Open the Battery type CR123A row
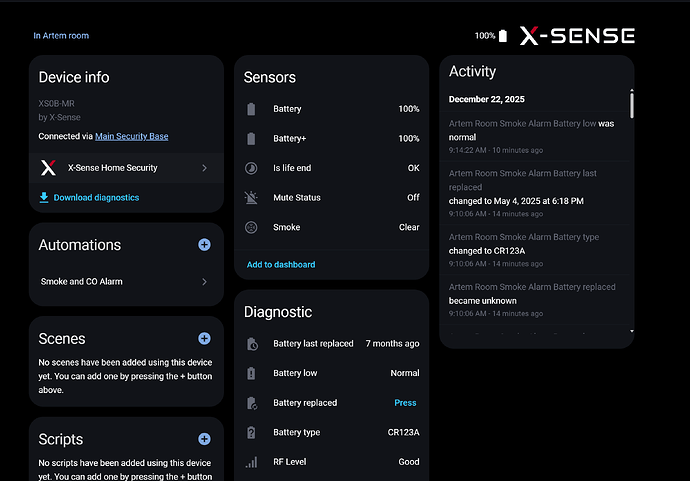The image size is (690, 481). (x=331, y=433)
